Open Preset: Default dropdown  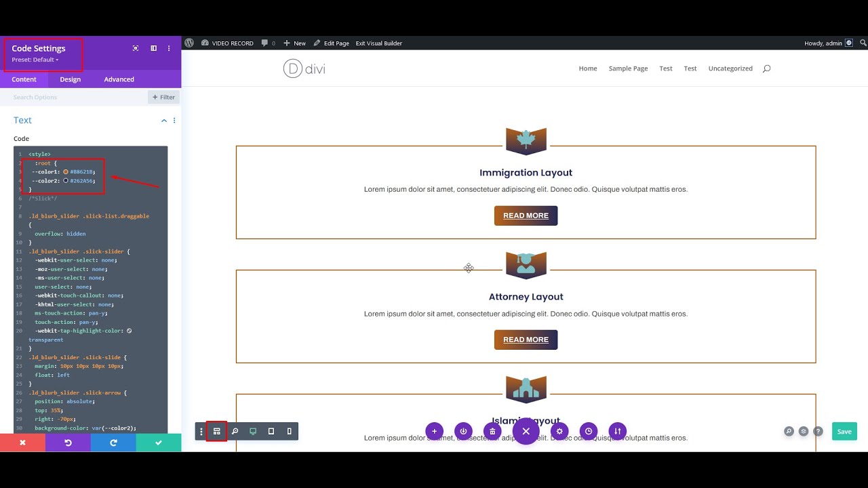pos(35,60)
